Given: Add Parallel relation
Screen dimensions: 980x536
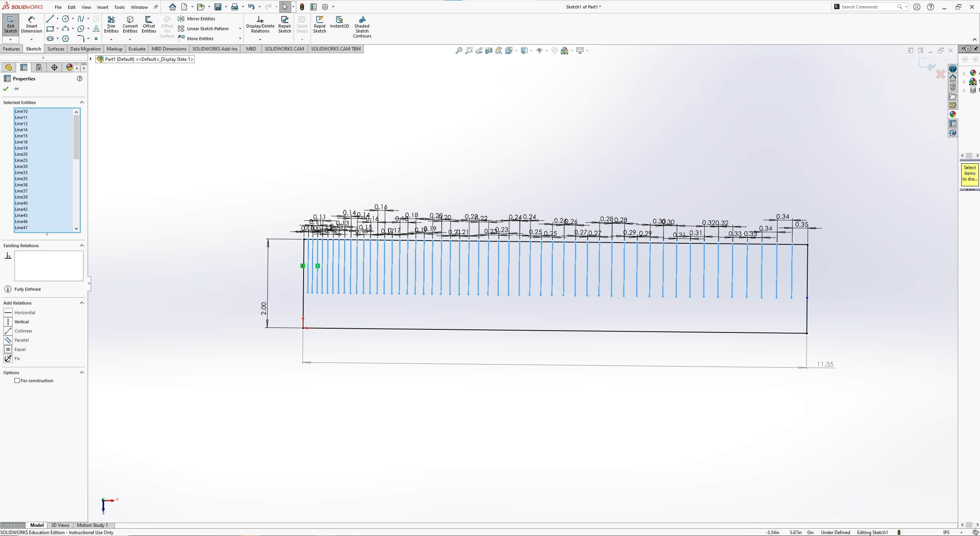Looking at the screenshot, I should [16, 340].
